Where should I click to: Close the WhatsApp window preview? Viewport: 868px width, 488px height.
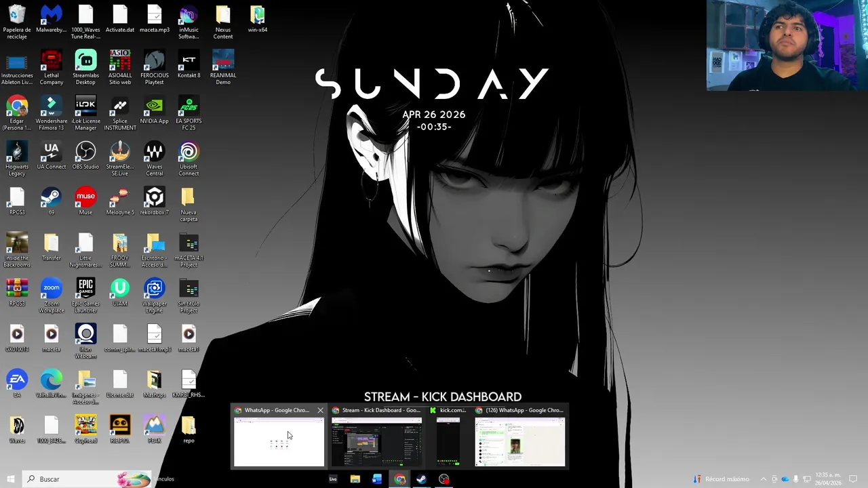320,410
